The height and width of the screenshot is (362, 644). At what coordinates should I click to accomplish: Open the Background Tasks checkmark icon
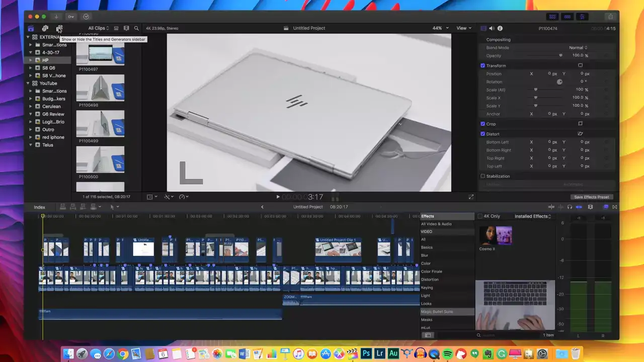click(x=86, y=17)
